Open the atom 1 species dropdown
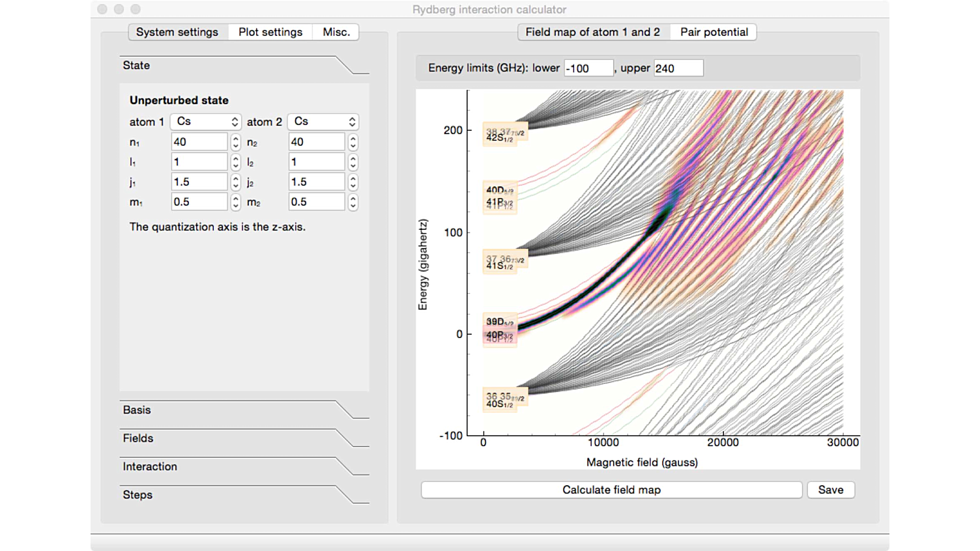Image resolution: width=980 pixels, height=551 pixels. point(205,122)
